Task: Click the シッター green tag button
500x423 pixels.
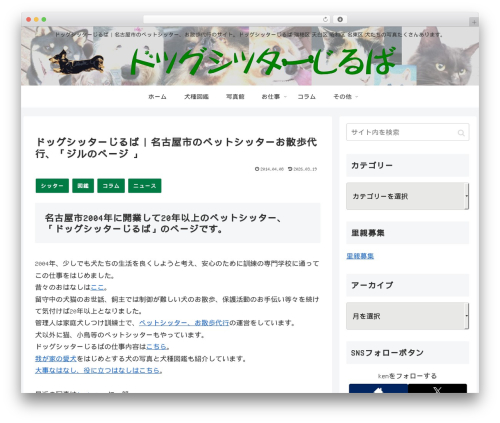Action: click(52, 186)
